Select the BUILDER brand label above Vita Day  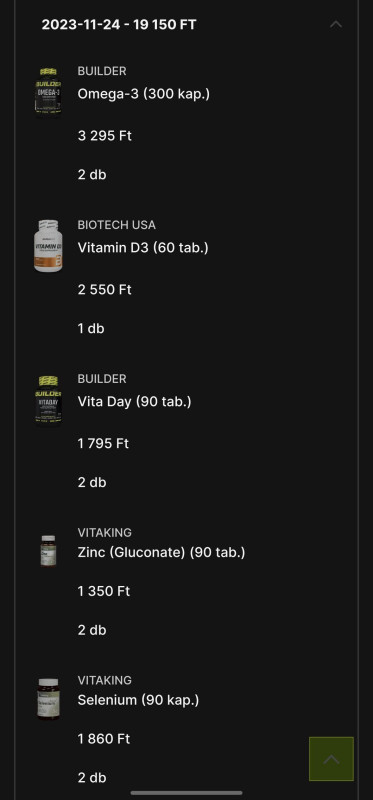point(102,379)
